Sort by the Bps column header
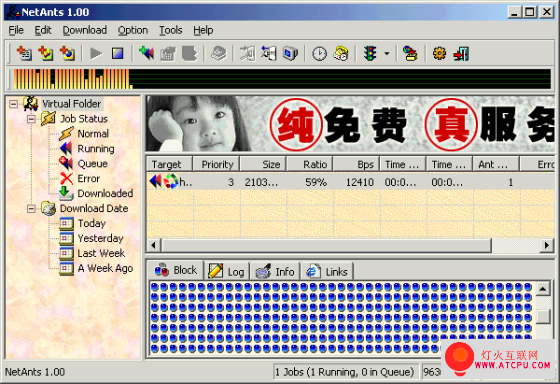 (356, 164)
